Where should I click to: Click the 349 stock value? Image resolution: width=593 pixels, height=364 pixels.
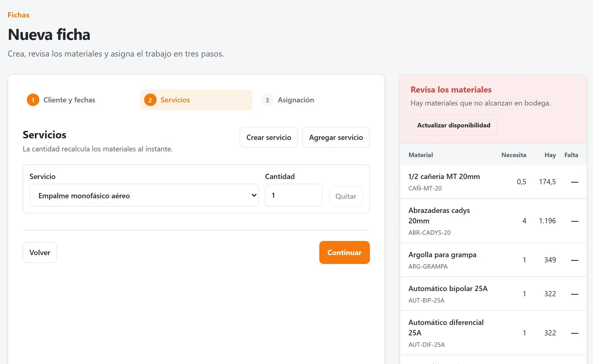point(550,260)
